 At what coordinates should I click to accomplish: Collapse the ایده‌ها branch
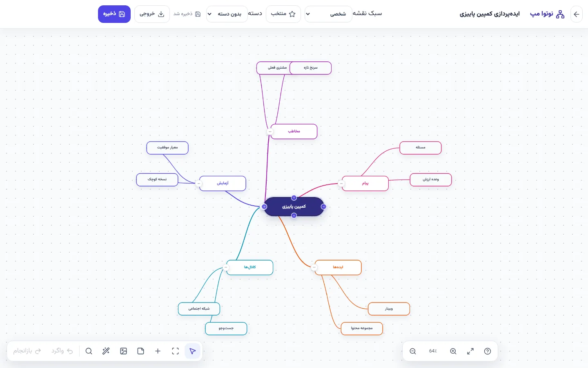(x=314, y=268)
